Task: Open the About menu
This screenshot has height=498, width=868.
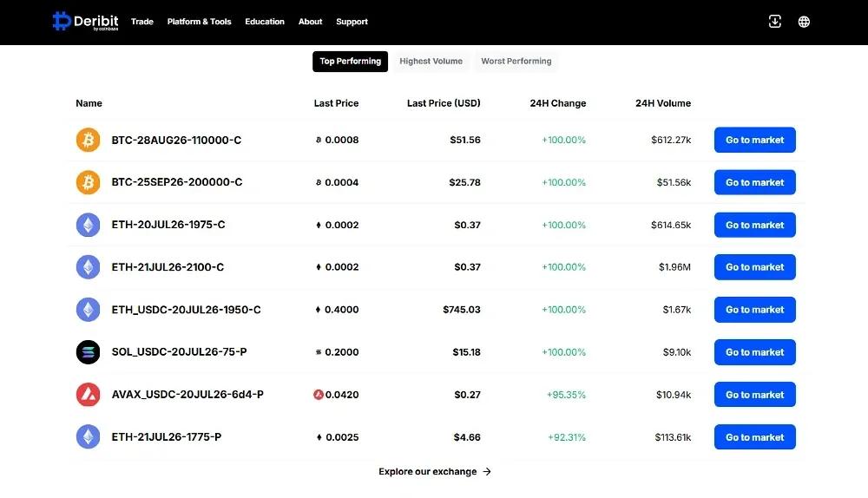Action: [310, 22]
